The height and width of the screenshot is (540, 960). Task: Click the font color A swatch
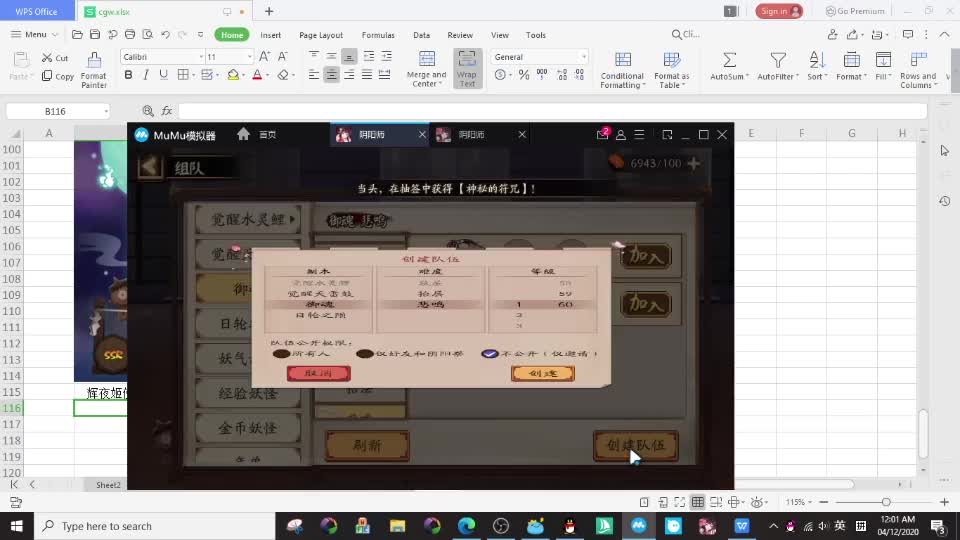pos(257,75)
